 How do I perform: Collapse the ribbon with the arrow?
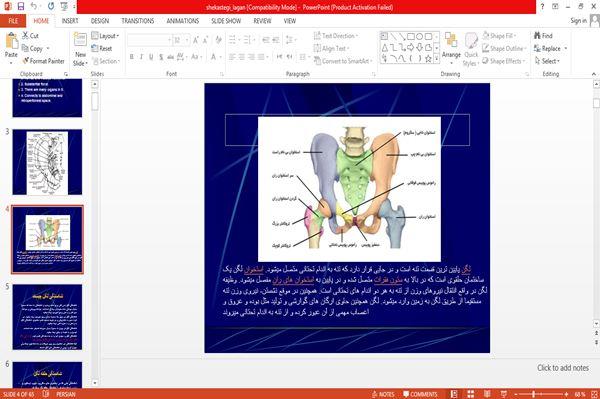[x=594, y=74]
